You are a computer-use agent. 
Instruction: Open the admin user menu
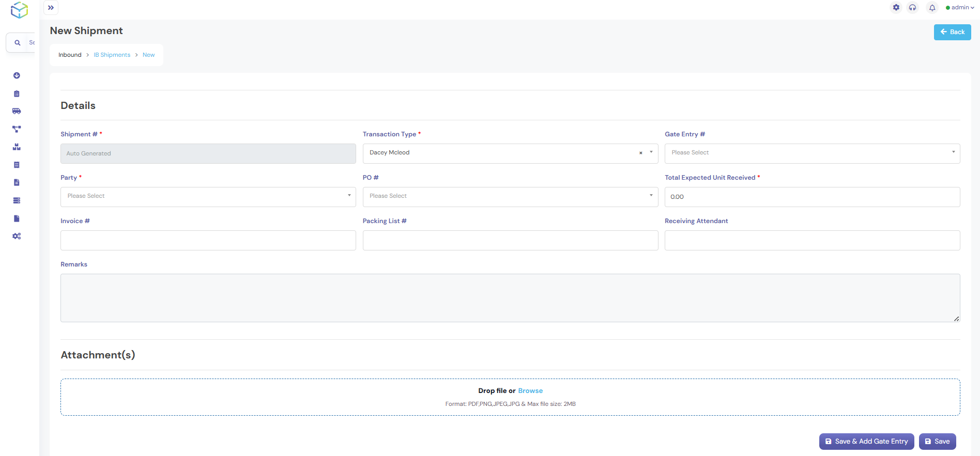tap(960, 8)
